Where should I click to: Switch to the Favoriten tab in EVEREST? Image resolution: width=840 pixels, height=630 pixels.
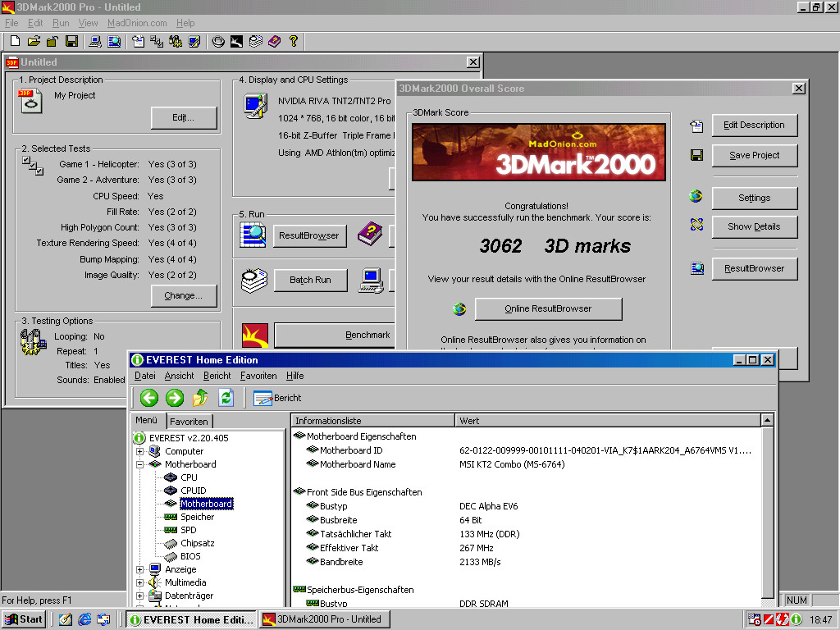tap(189, 422)
